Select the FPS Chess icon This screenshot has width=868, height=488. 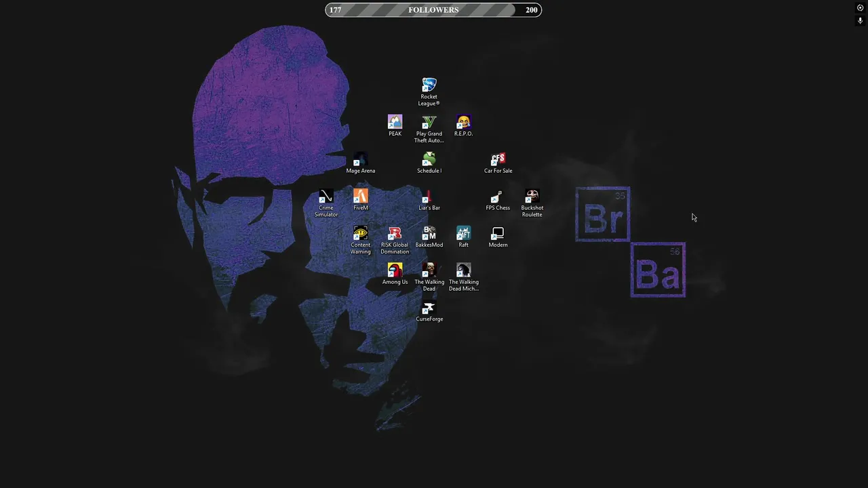click(498, 200)
